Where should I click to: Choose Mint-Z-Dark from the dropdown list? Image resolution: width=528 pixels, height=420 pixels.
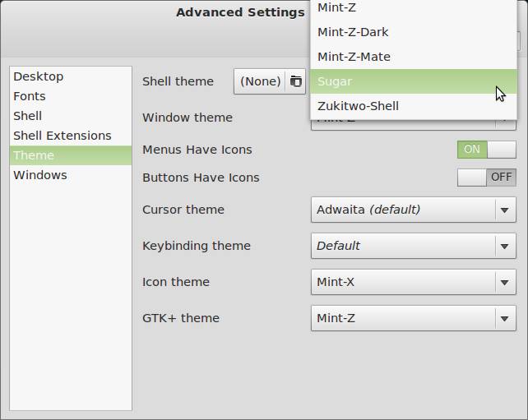pyautogui.click(x=413, y=32)
